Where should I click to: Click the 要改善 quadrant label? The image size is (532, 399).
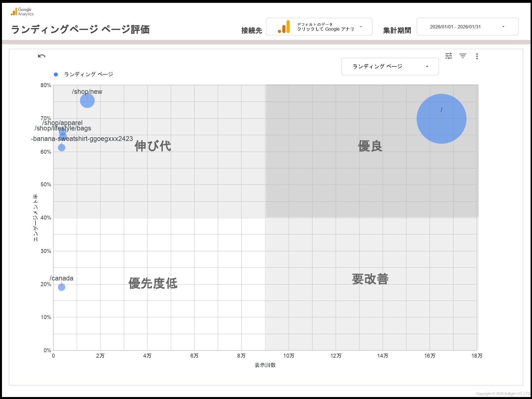(x=370, y=279)
